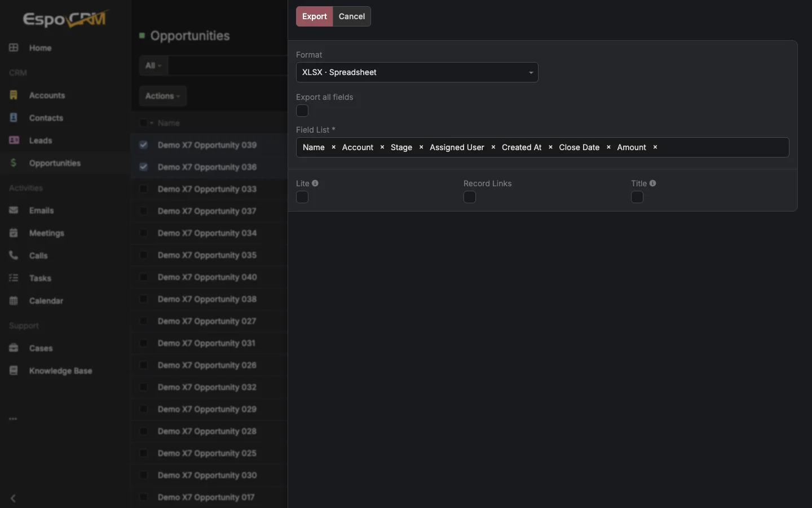Sort by the Name column header
Screen dimensions: 812x508
[169, 123]
